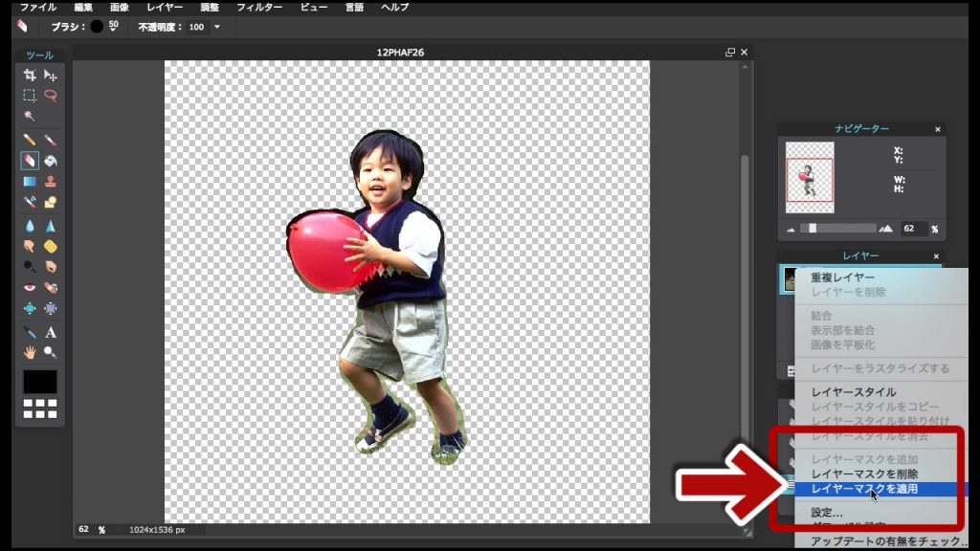This screenshot has width=980, height=551.
Task: Expand the opacity (不透明度) dropdown arrow
Action: pos(217,27)
